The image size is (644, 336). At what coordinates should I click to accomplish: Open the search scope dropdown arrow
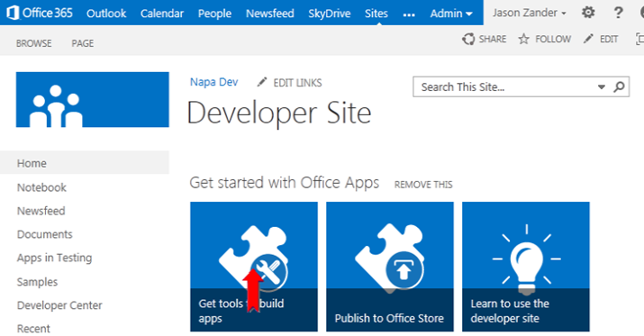tap(602, 87)
